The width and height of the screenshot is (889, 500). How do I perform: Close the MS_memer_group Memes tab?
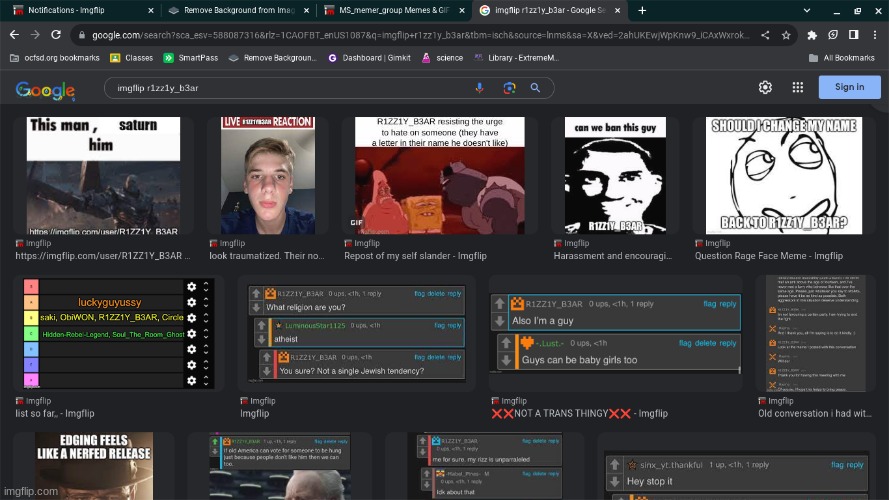point(462,10)
